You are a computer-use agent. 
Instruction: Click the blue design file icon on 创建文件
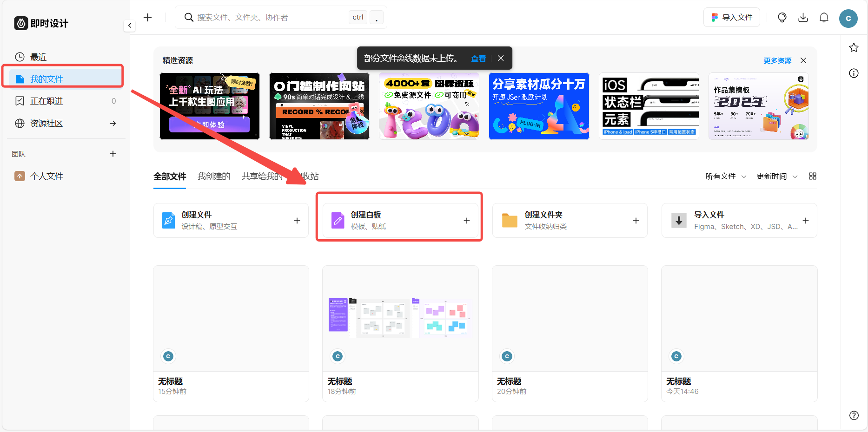[168, 220]
